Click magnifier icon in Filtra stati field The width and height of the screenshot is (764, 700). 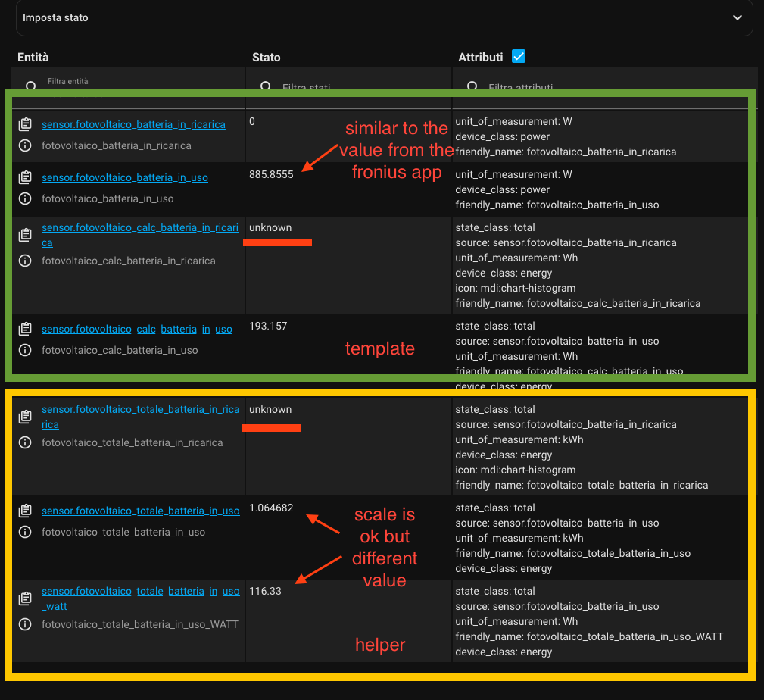tap(266, 84)
